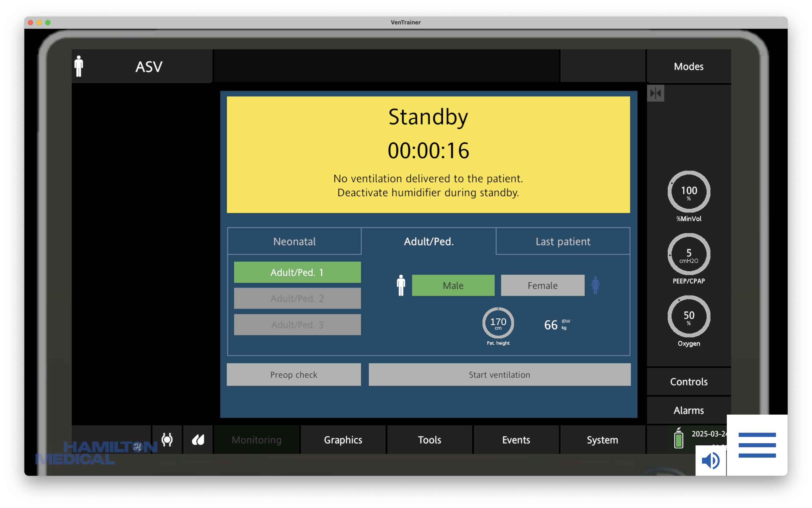Adjust the PEEP/CPAP 5 cmH2O dial
The image size is (812, 508).
[x=689, y=254]
